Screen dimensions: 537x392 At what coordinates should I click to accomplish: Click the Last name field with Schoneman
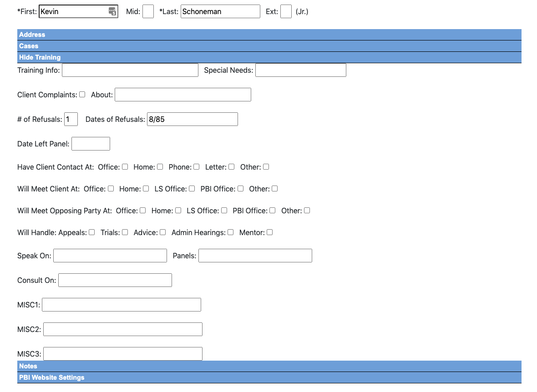click(x=220, y=11)
